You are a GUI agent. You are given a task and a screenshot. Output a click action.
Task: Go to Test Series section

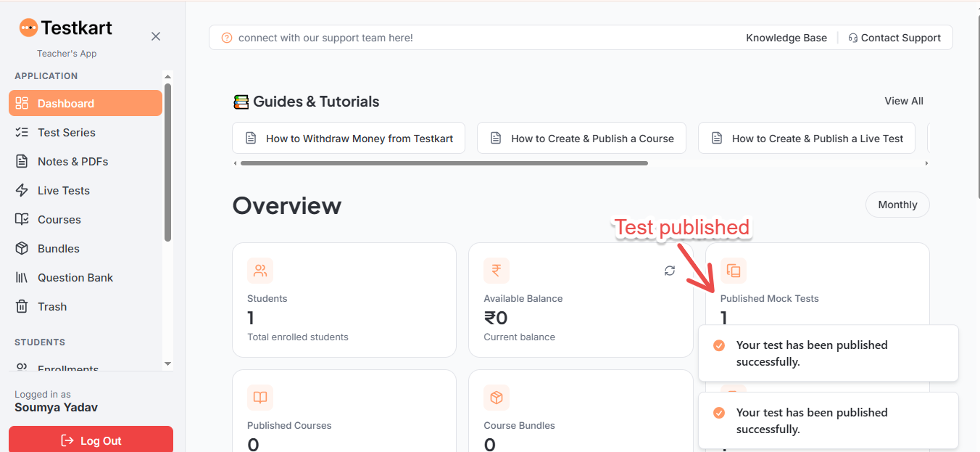86,132
